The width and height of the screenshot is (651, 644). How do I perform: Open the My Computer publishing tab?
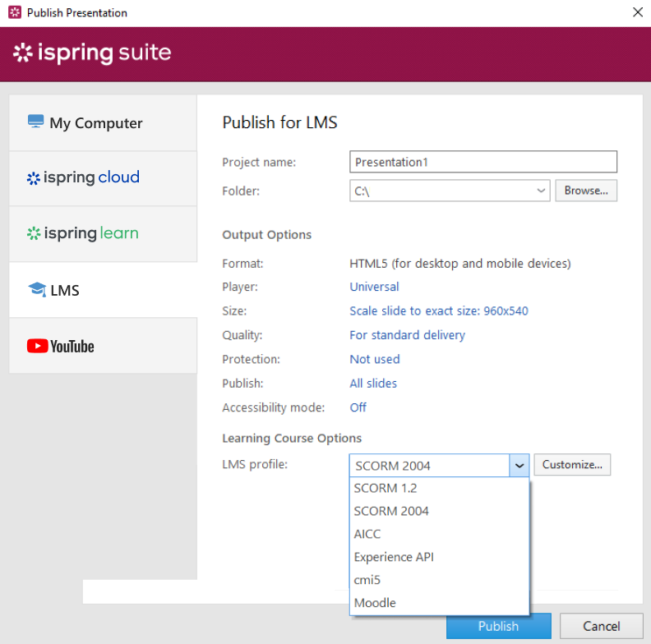click(x=103, y=123)
